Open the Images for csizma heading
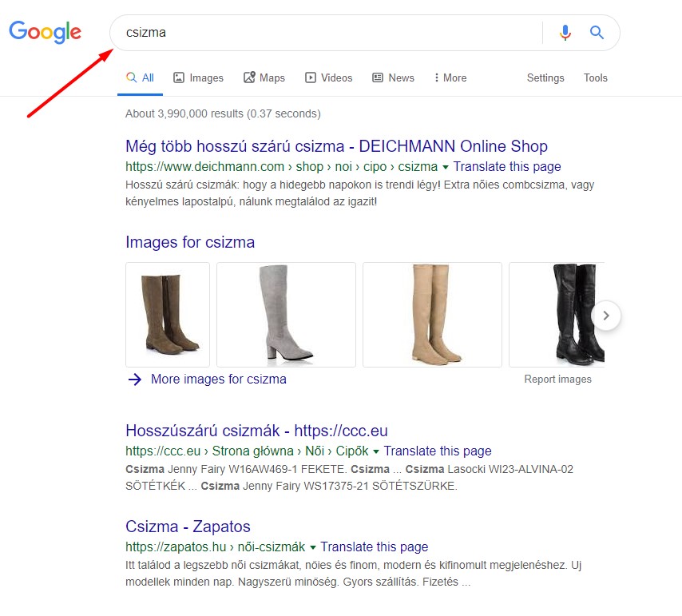 point(190,242)
